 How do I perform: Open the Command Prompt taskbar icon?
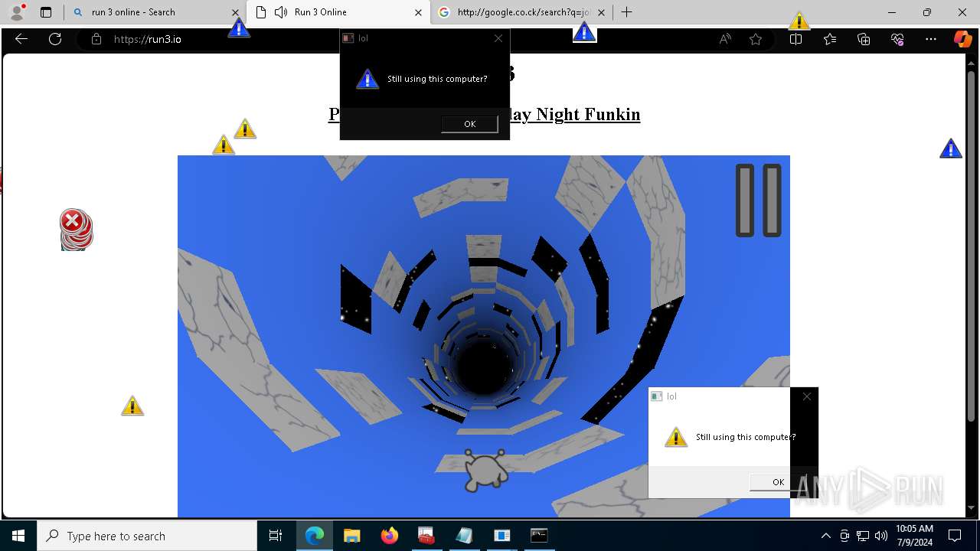coord(539,536)
